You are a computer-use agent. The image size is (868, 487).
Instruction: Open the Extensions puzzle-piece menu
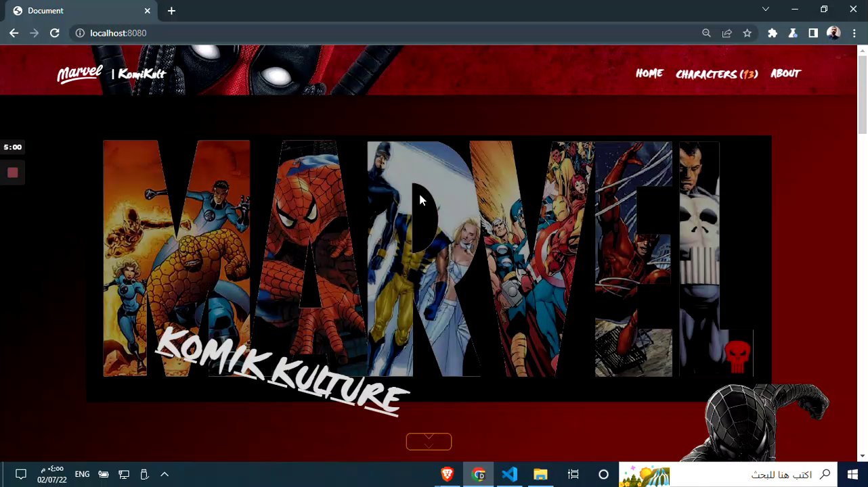click(773, 33)
